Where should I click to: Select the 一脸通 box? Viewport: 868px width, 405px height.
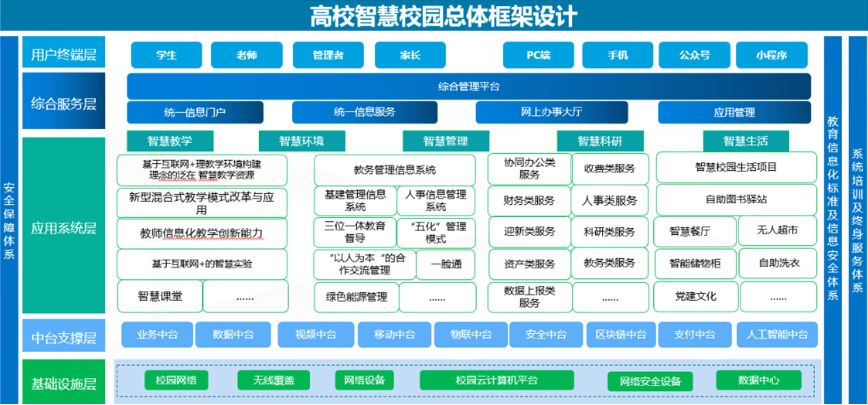click(x=446, y=264)
